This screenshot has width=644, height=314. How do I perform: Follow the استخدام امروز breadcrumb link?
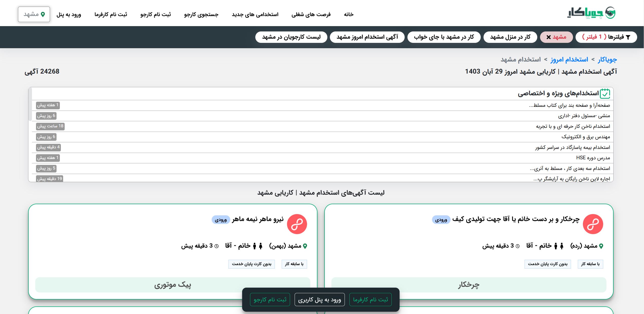click(569, 60)
